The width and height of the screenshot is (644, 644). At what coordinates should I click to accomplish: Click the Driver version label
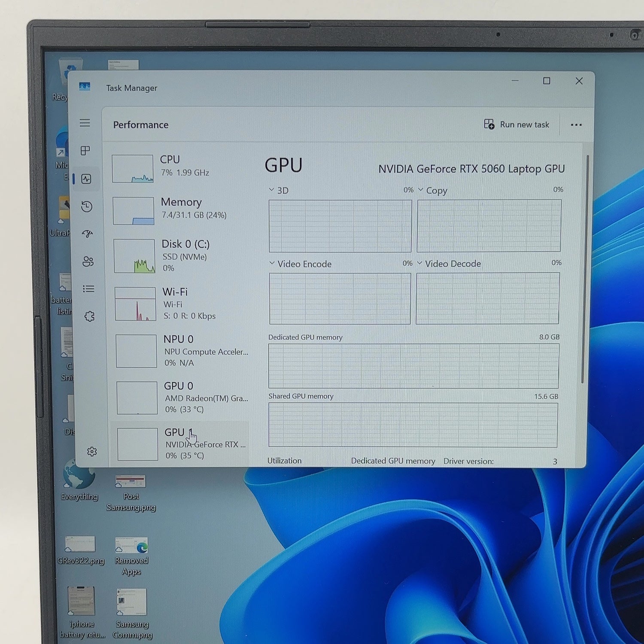click(x=468, y=461)
